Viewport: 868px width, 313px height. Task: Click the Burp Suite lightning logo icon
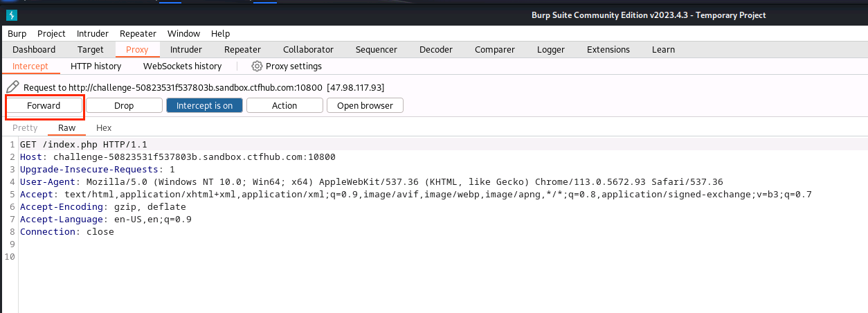[11, 15]
